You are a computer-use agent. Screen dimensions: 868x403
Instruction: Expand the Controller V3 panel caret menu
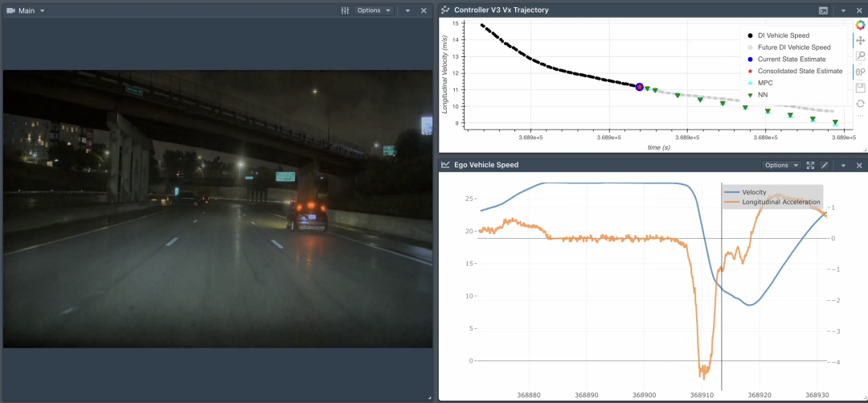pos(842,10)
